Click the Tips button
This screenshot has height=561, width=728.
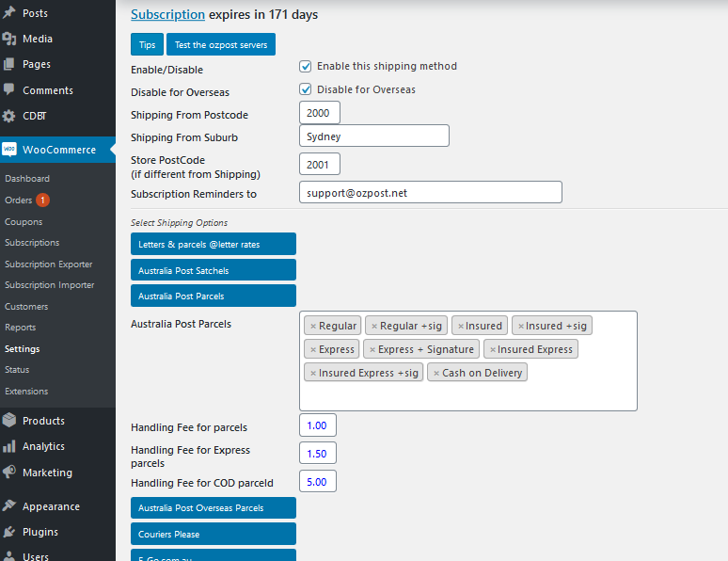point(147,44)
